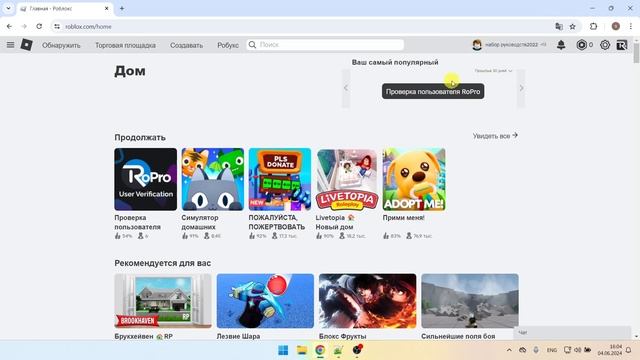The image size is (640, 360).
Task: View site information icon in address bar
Action: 57,26
